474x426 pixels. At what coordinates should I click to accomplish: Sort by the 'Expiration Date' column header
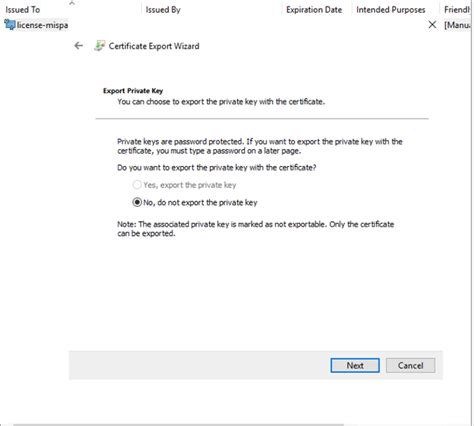(314, 10)
